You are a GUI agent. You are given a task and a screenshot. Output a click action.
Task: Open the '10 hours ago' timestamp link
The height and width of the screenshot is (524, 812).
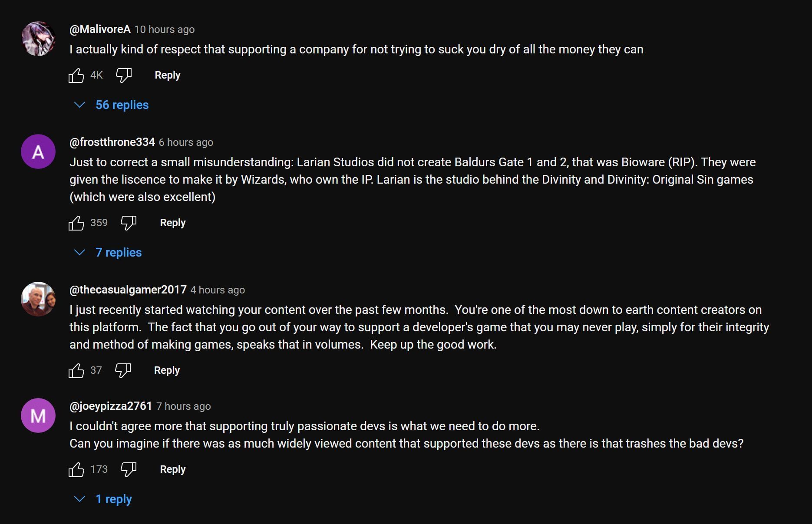(164, 30)
